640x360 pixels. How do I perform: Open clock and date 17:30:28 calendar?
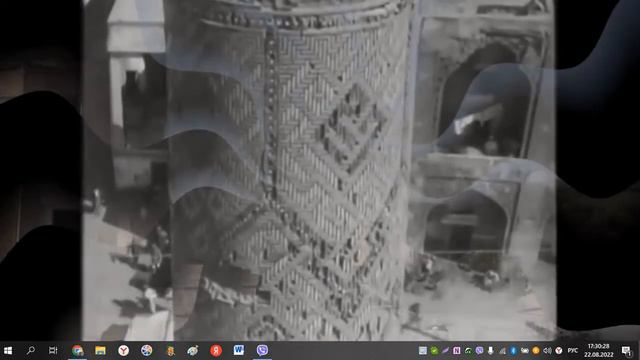click(599, 350)
